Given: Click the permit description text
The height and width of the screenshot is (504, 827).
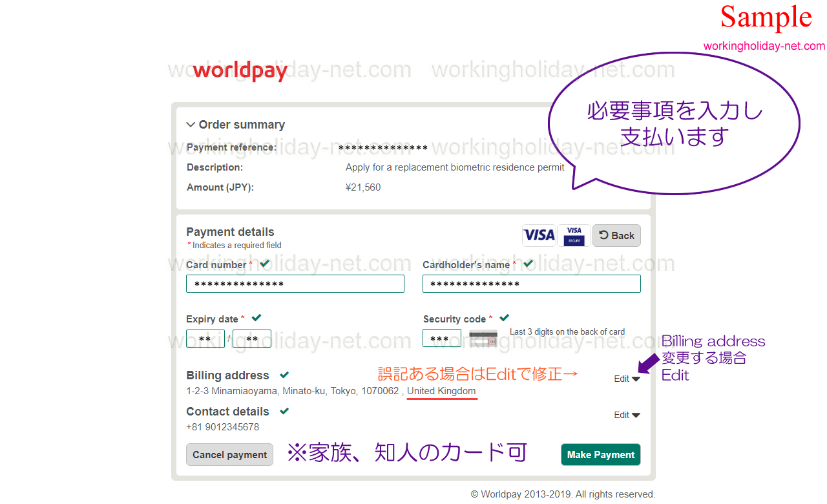Looking at the screenshot, I should tap(455, 167).
